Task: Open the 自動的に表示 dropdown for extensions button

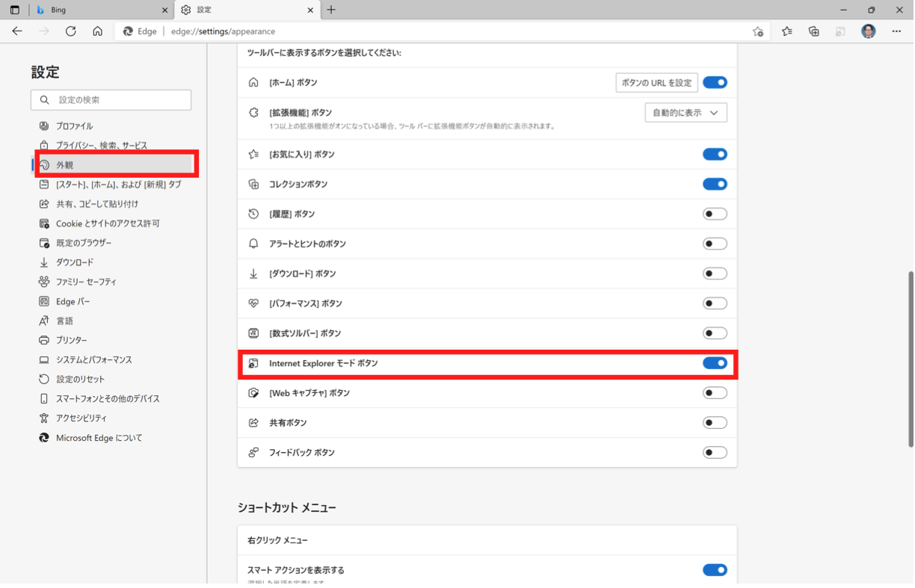Action: click(x=686, y=113)
